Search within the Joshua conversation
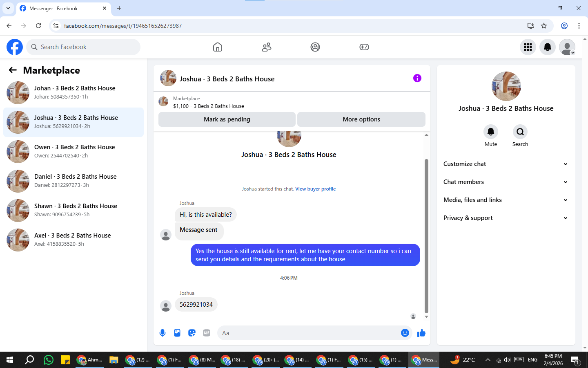The height and width of the screenshot is (368, 588). pos(520,132)
